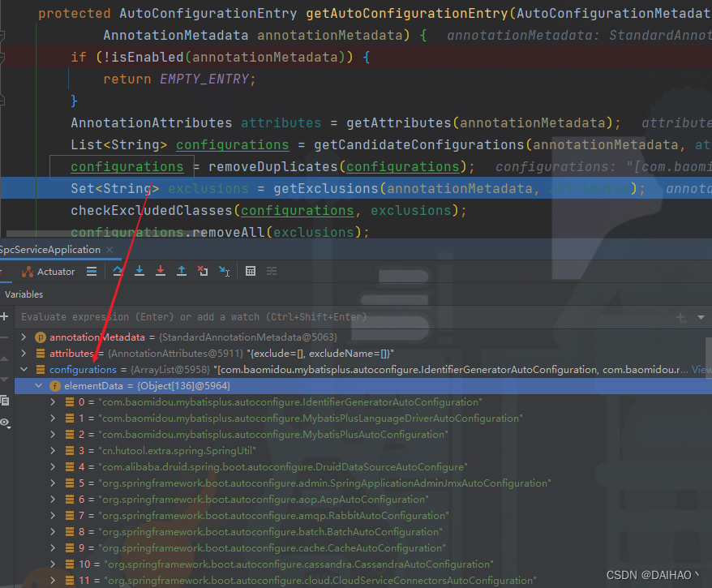The width and height of the screenshot is (712, 588).
Task: Click the Trace Current Stream Chain icon
Action: tap(272, 271)
